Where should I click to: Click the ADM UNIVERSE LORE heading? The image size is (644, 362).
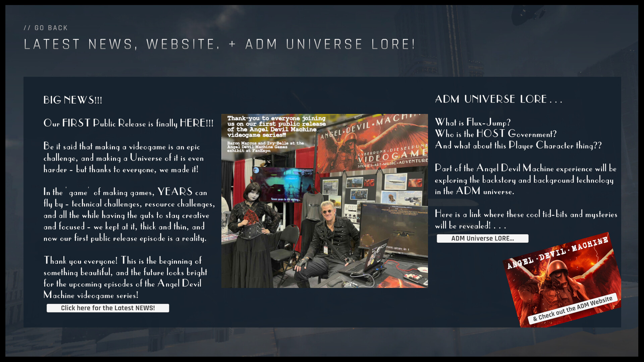pyautogui.click(x=498, y=99)
